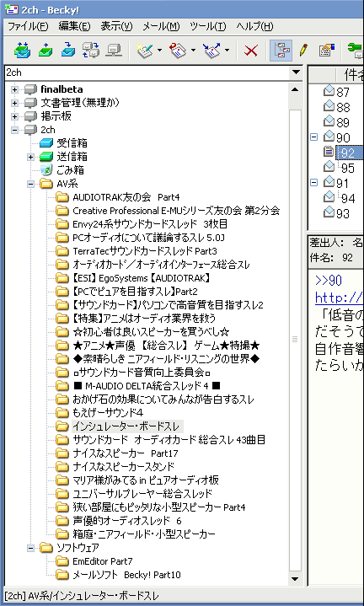Click the reply message icon
The height and width of the screenshot is (606, 364).
point(178,51)
